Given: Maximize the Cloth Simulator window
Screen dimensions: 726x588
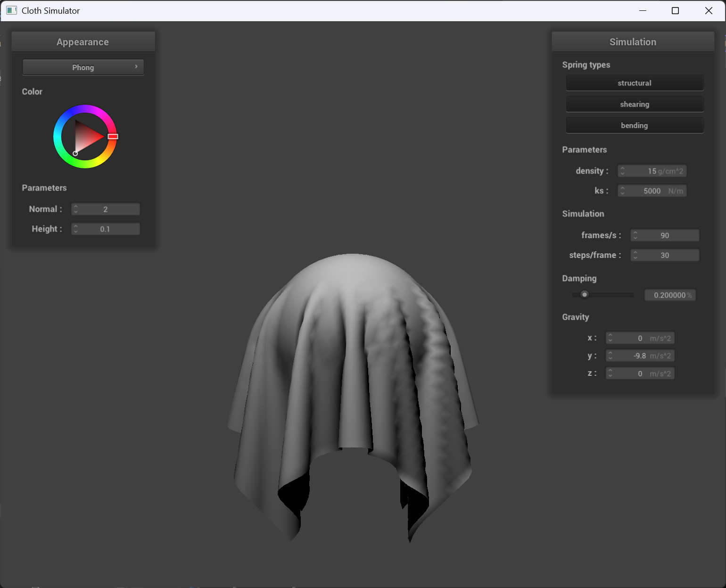Looking at the screenshot, I should 675,10.
